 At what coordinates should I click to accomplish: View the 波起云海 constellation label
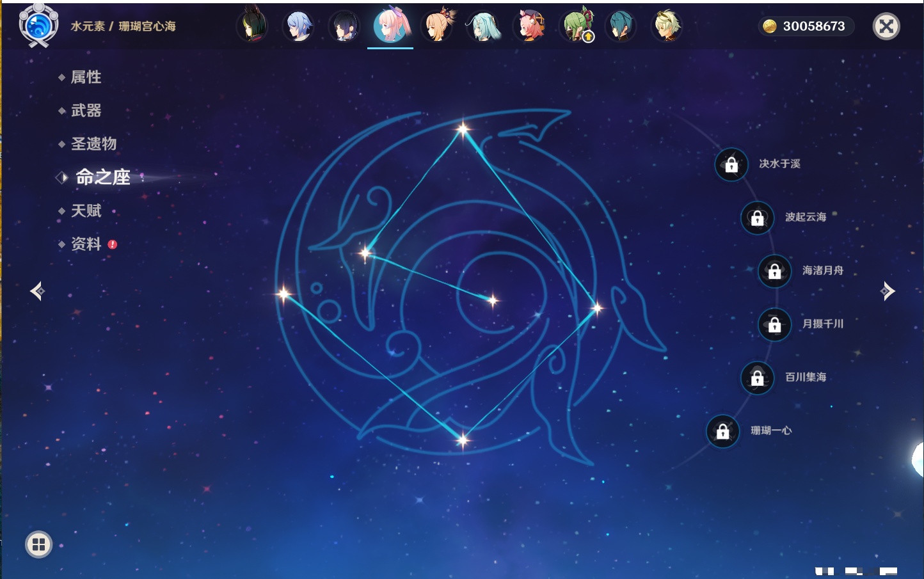point(806,217)
